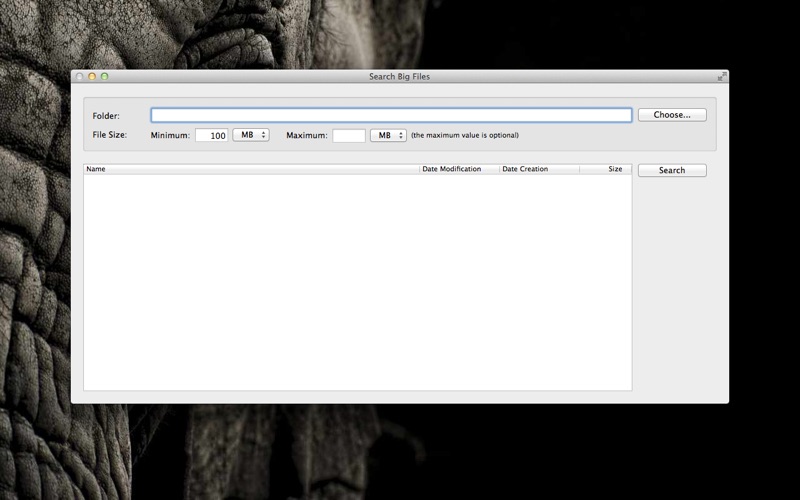Close the Search Big Files window
The width and height of the screenshot is (800, 500).
(79, 77)
